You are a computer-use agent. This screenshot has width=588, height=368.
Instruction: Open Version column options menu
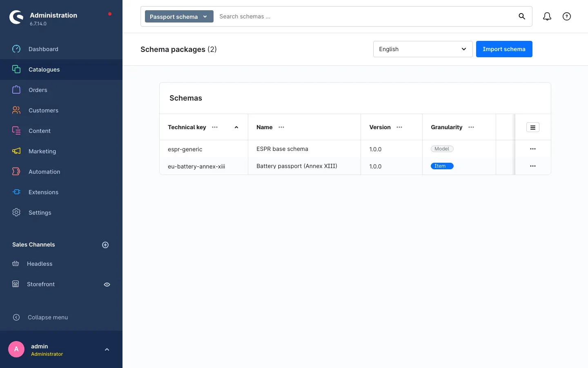(x=399, y=127)
